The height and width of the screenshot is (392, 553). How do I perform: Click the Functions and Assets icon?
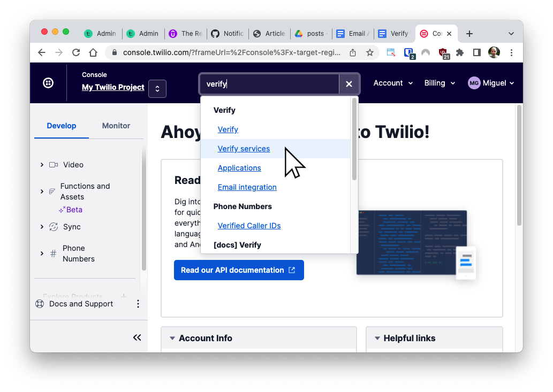tap(52, 191)
